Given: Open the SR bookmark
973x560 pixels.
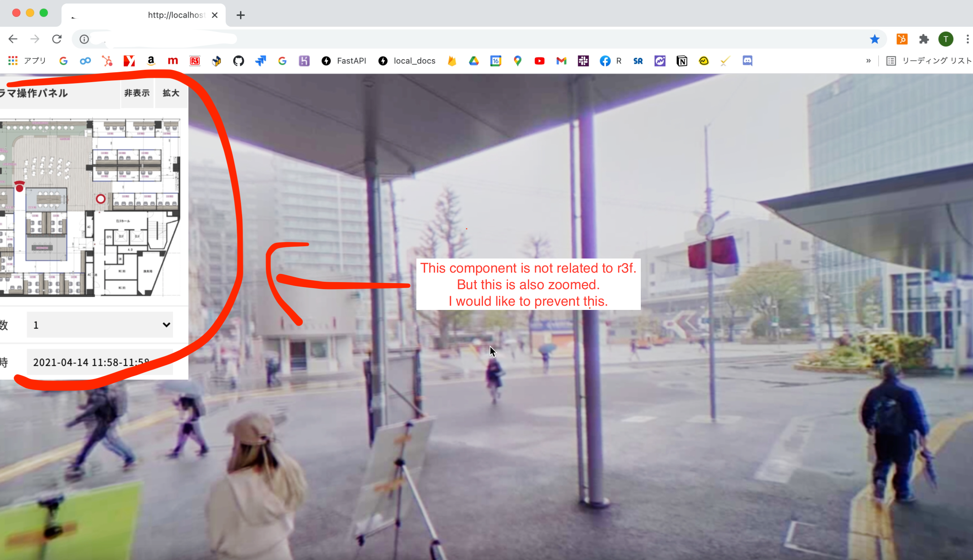Looking at the screenshot, I should pyautogui.click(x=638, y=61).
